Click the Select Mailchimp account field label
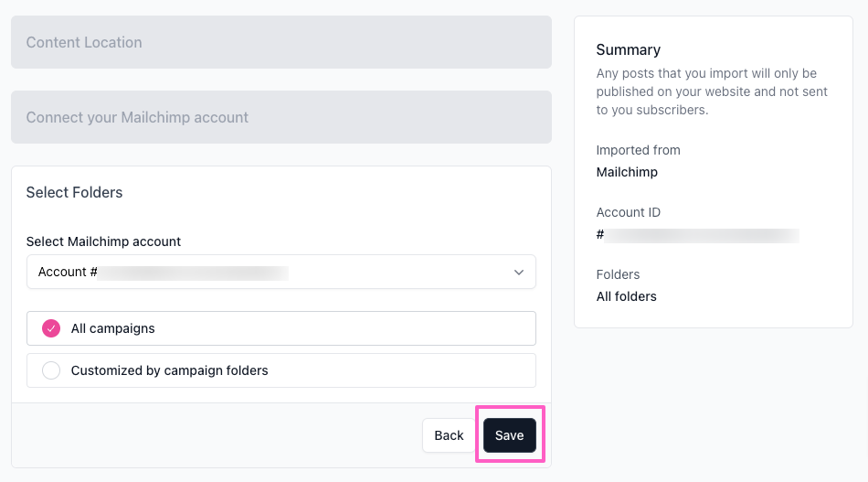The height and width of the screenshot is (482, 868). 103,241
